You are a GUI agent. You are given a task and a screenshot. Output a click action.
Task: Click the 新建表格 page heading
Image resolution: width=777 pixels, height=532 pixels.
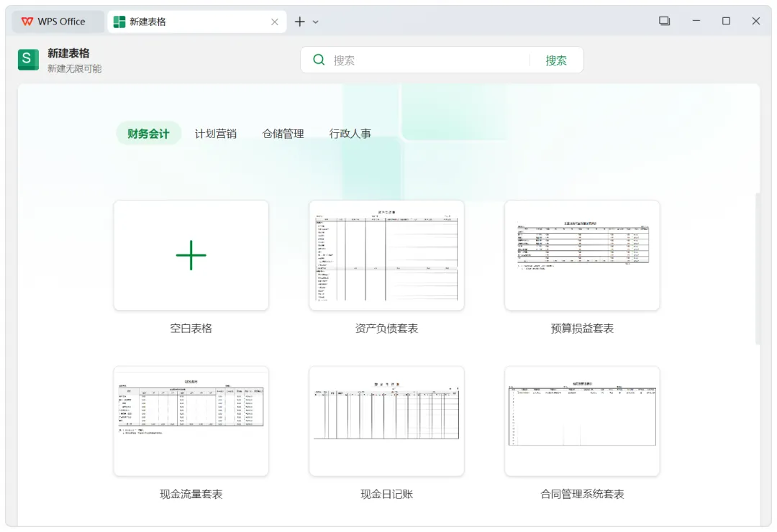(x=68, y=53)
